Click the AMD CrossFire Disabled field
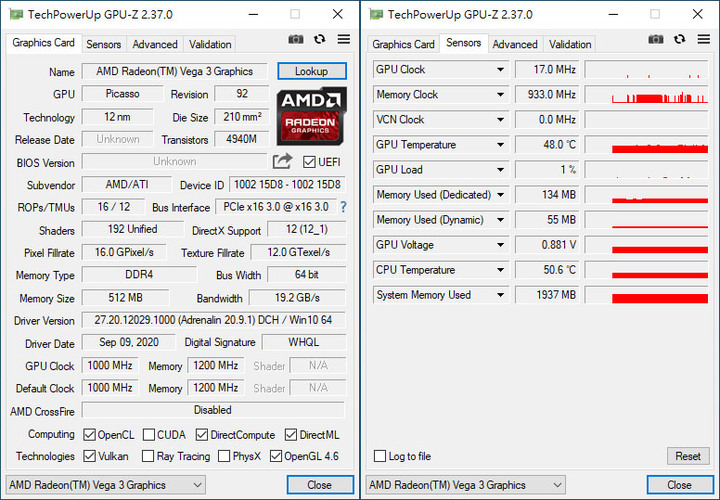This screenshot has width=720, height=500. (213, 410)
